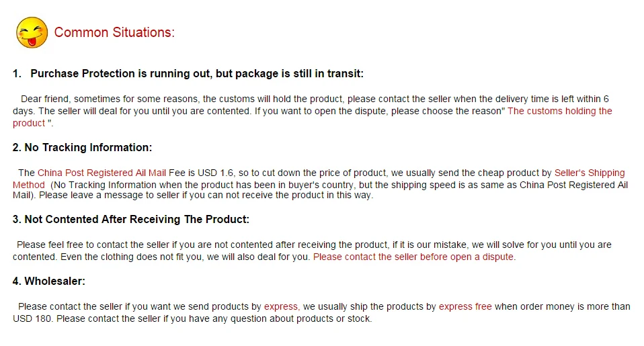
Task: Click the 'Common Situations:' red heading
Action: point(114,32)
